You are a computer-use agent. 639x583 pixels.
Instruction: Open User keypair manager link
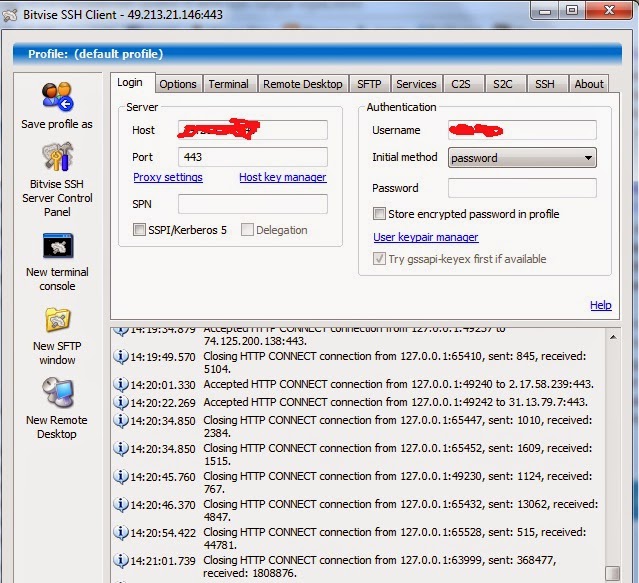426,237
